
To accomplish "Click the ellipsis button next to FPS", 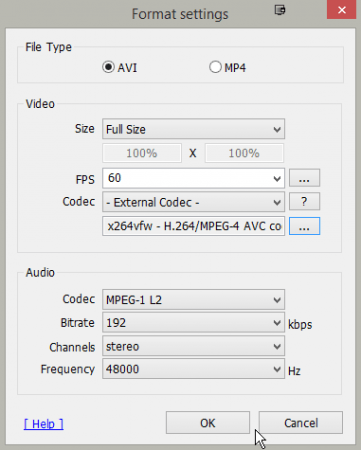I will [304, 178].
